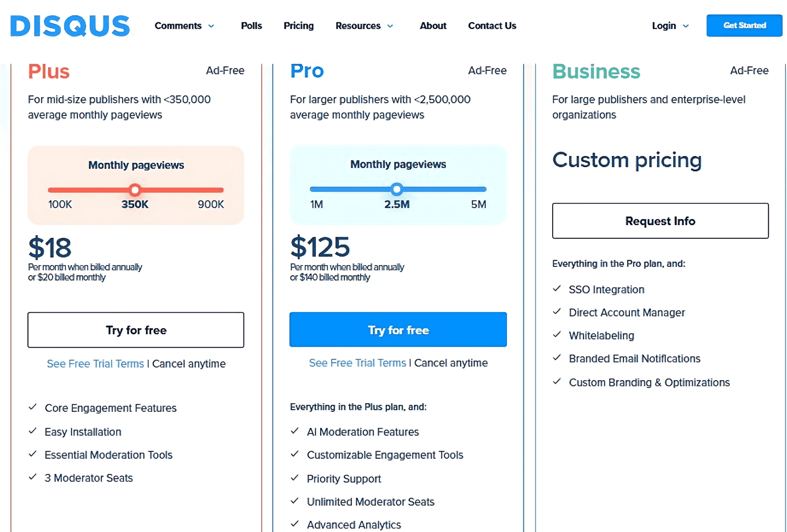Screen dimensions: 787x532
Task: Open Contact Us page
Action: pyautogui.click(x=492, y=26)
